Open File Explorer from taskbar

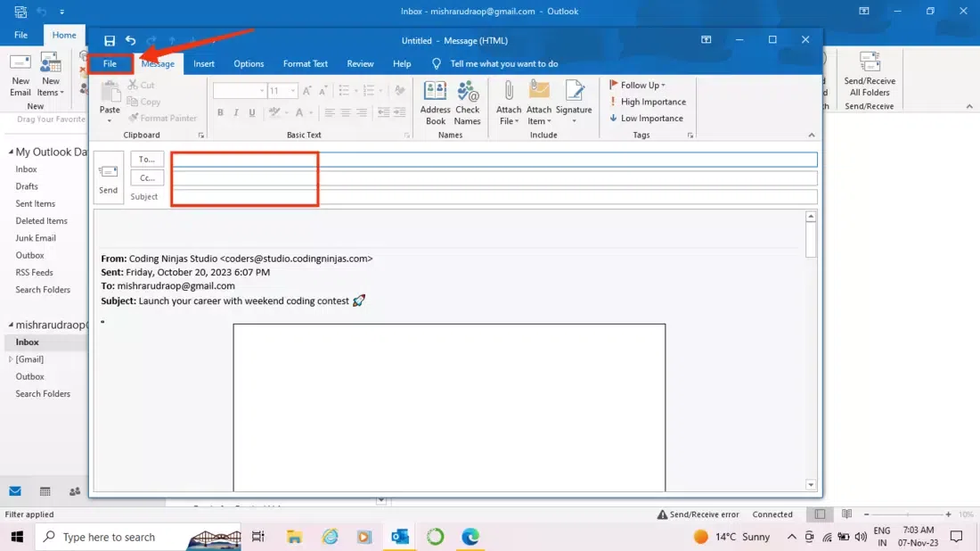294,537
